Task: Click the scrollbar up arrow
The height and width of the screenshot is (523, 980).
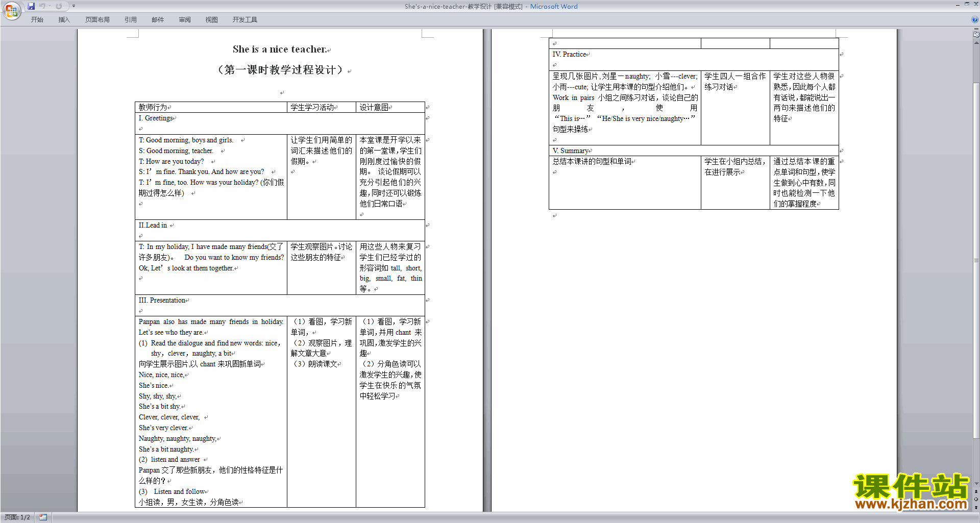Action: pyautogui.click(x=976, y=43)
